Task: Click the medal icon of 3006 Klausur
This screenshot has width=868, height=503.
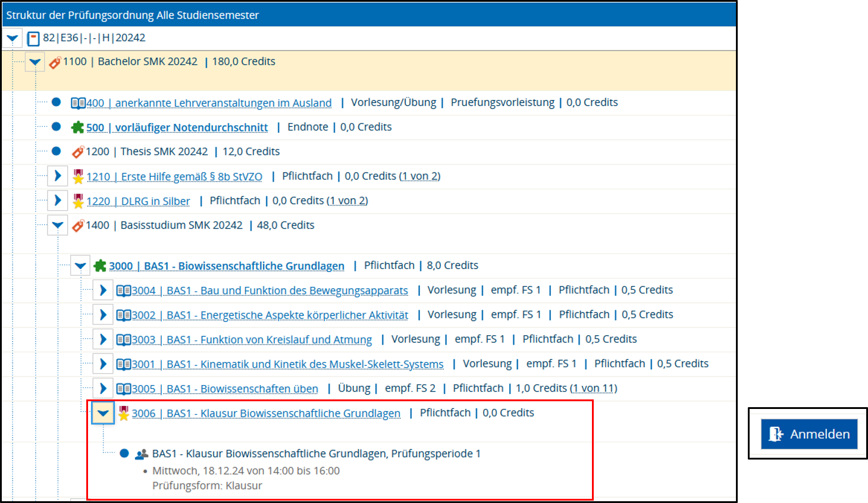Action: click(x=123, y=413)
